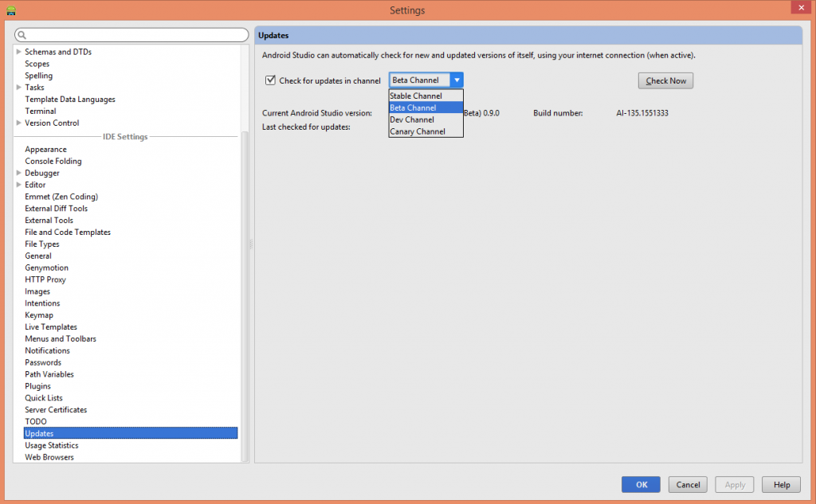Select Template Data Languages item

click(x=70, y=99)
